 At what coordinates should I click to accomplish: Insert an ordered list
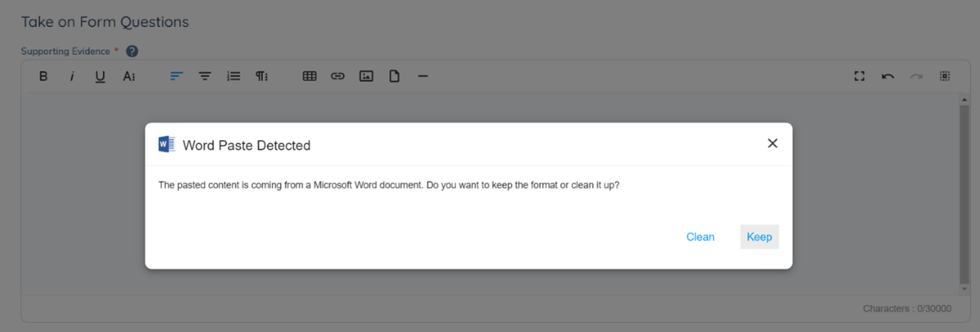233,76
